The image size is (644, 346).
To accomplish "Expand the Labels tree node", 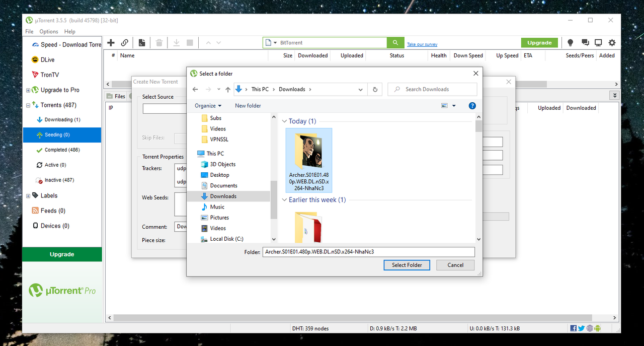I will click(x=28, y=196).
